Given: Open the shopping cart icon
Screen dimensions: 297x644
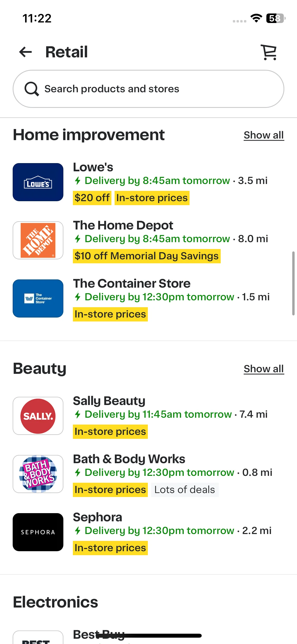Looking at the screenshot, I should point(269,52).
